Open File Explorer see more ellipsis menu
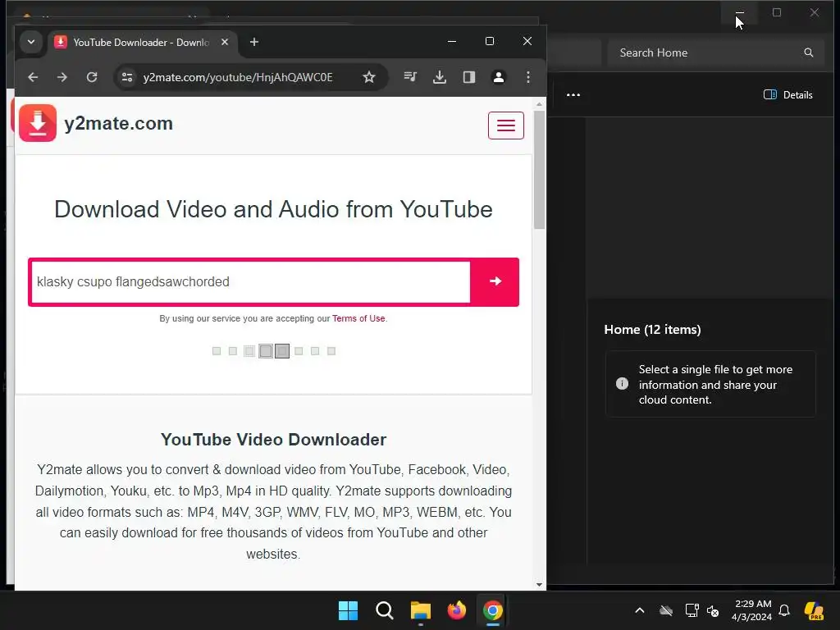Image resolution: width=840 pixels, height=630 pixels. [573, 95]
